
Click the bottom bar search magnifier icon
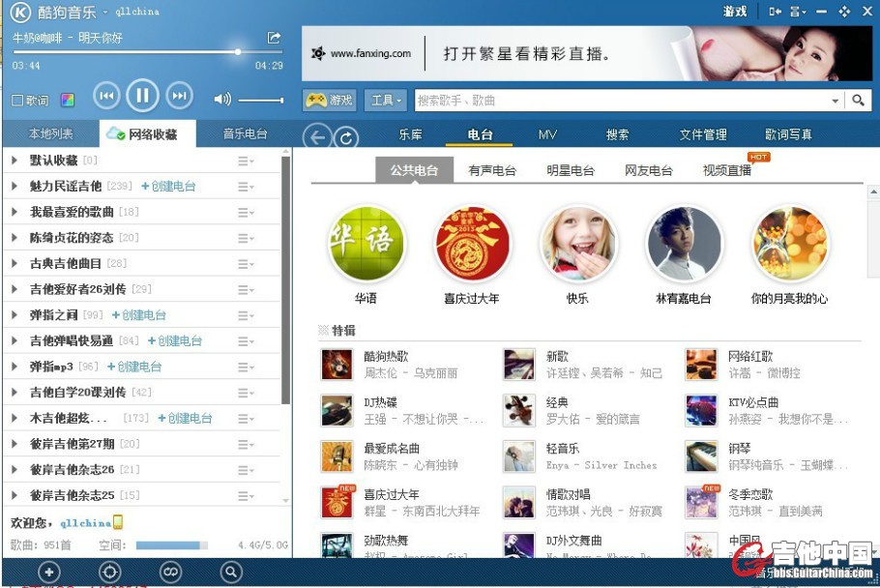pos(231,573)
